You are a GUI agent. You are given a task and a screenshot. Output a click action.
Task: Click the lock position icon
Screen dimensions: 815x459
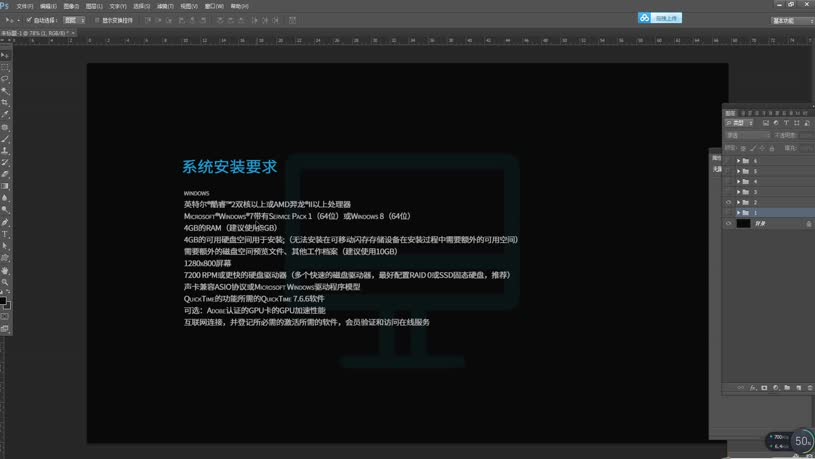tap(762, 149)
